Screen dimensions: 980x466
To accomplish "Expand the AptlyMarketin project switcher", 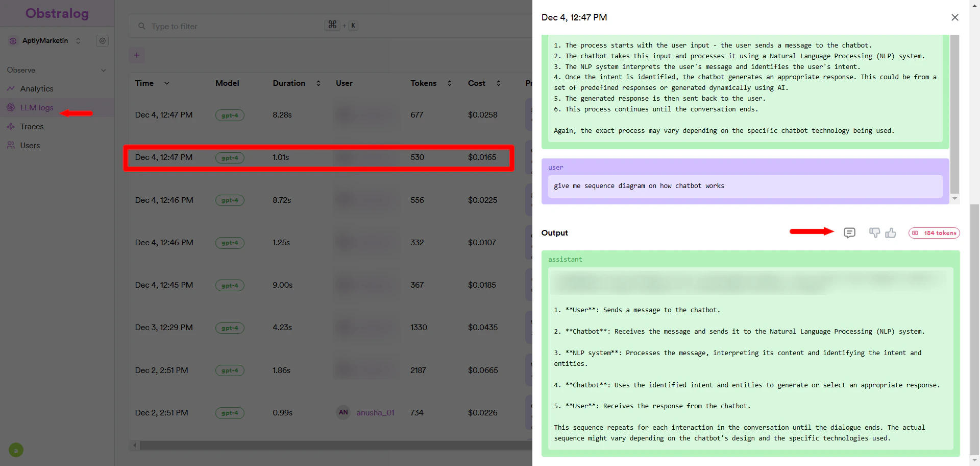I will tap(78, 41).
